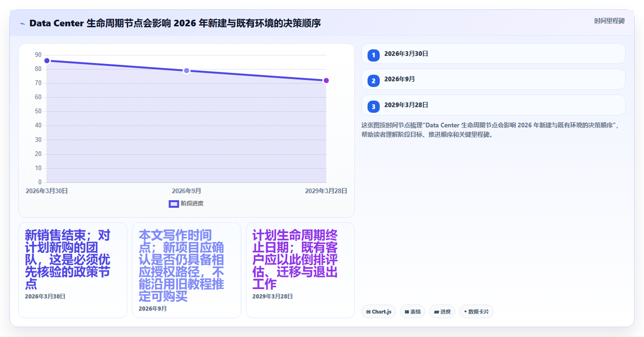The image size is (644, 337).
Task: Click the 2026年9月 date under the second card
Action: [x=153, y=308]
